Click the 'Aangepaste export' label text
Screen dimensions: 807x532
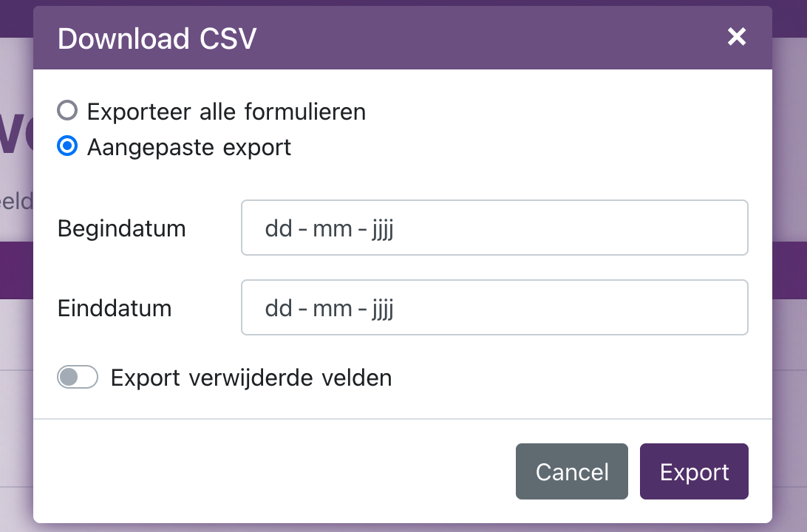pos(189,147)
